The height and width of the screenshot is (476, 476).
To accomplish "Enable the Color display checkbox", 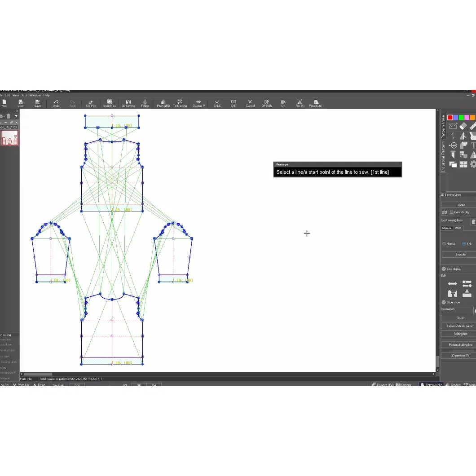I will coord(451,212).
